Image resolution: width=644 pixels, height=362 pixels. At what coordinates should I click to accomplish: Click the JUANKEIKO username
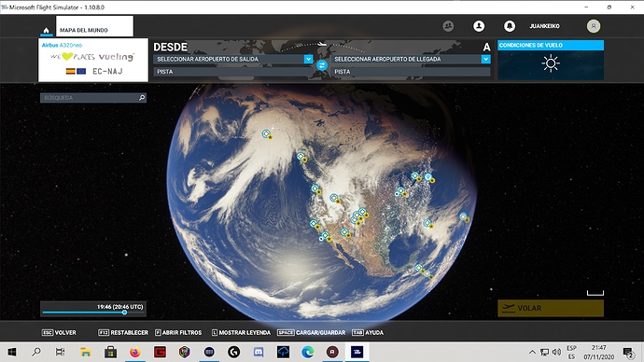click(x=544, y=26)
